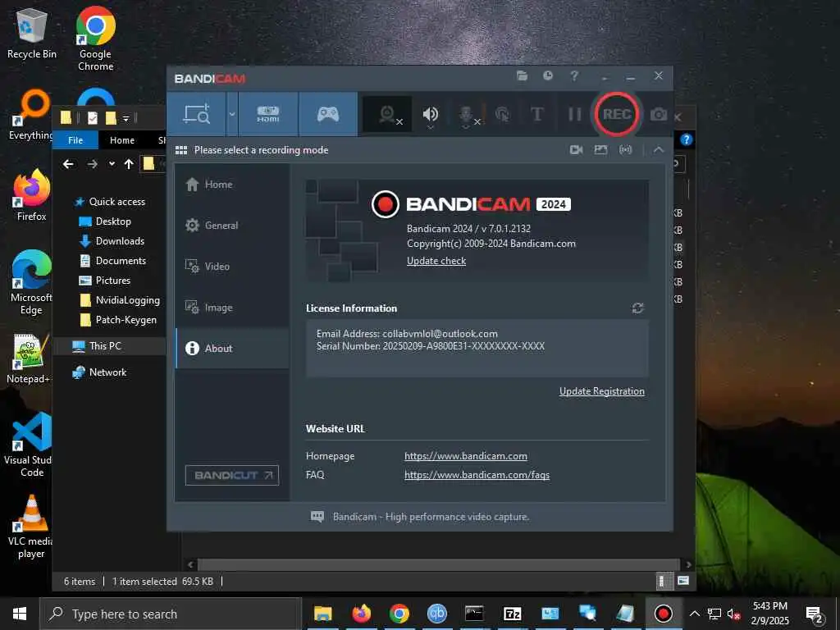Viewport: 840px width, 630px height.
Task: Open Bandicam homepage link
Action: 466,456
